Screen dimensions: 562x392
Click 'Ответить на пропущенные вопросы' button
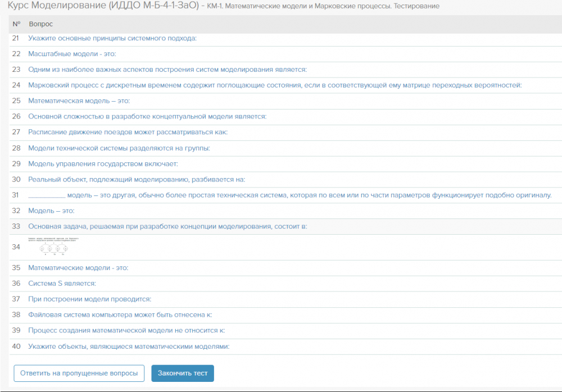click(79, 373)
